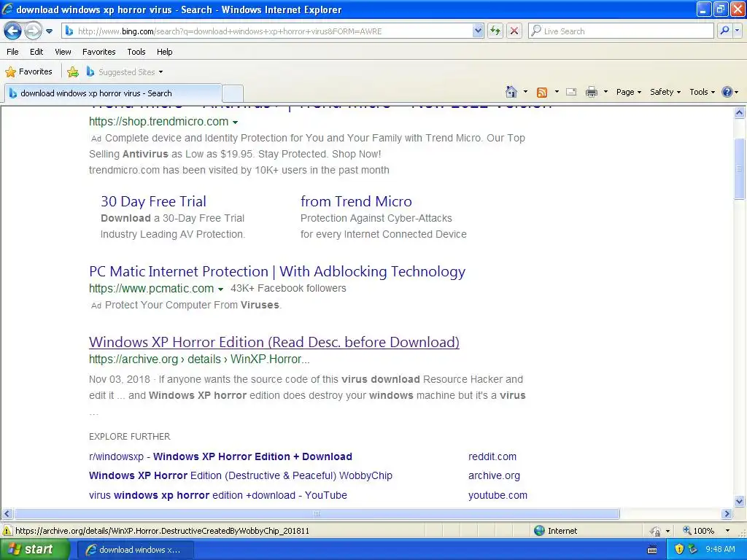Click the vertical scrollbar thumb
The width and height of the screenshot is (747, 560).
pos(739,168)
